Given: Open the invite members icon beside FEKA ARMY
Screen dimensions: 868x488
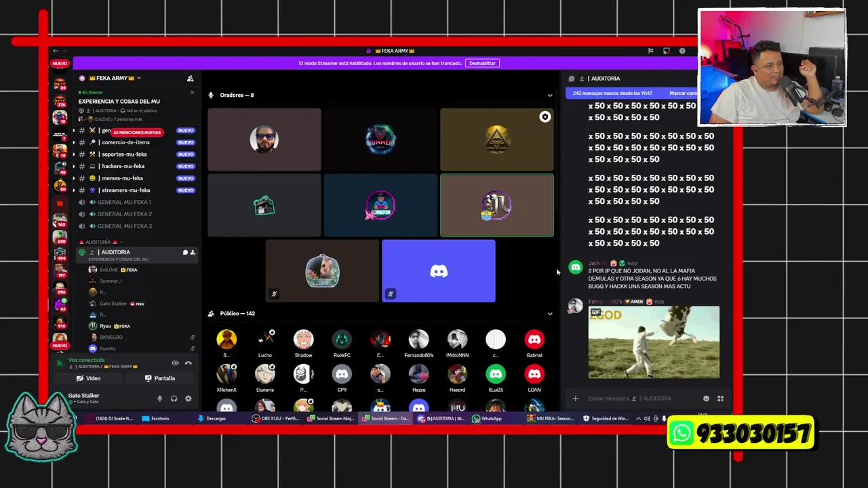Looking at the screenshot, I should 190,79.
